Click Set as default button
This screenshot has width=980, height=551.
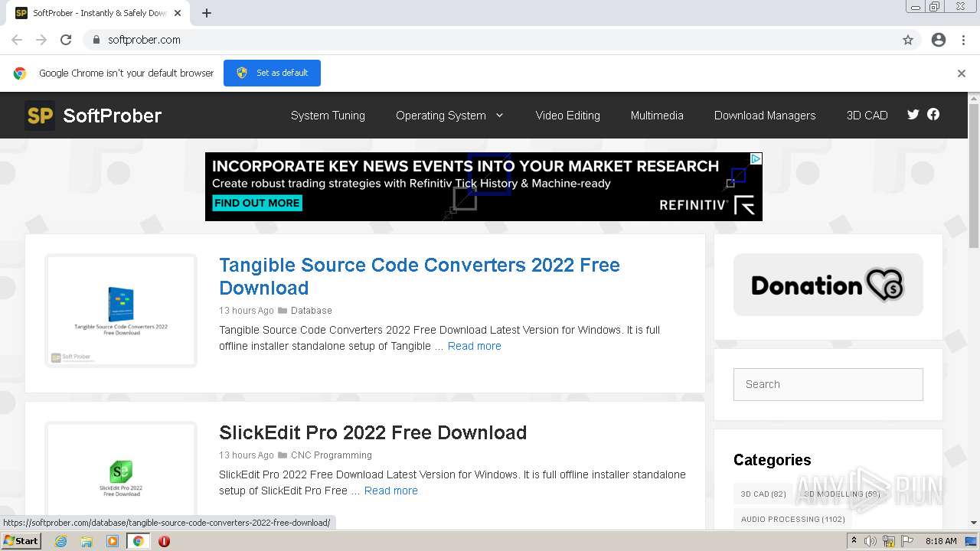tap(272, 73)
